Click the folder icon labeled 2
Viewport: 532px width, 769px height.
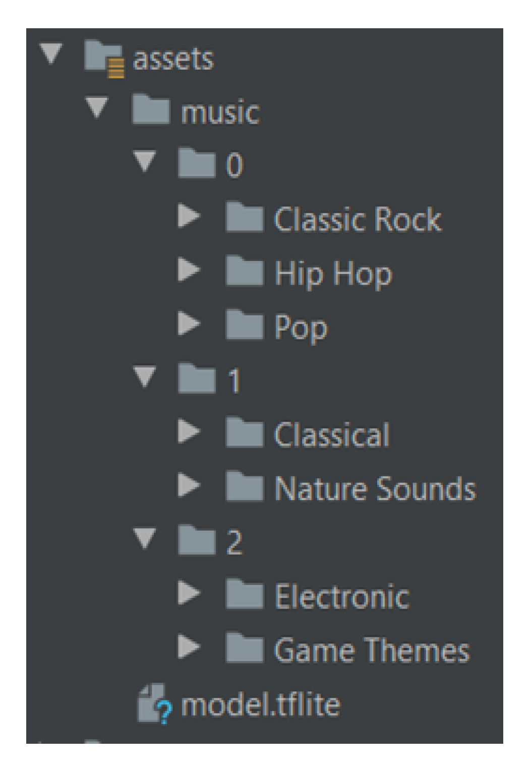[x=197, y=541]
